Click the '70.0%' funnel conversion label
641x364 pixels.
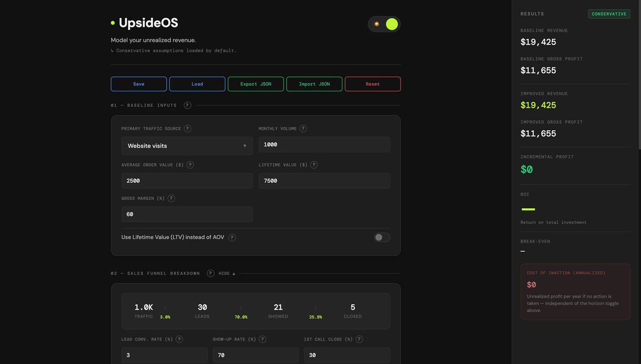click(x=241, y=317)
